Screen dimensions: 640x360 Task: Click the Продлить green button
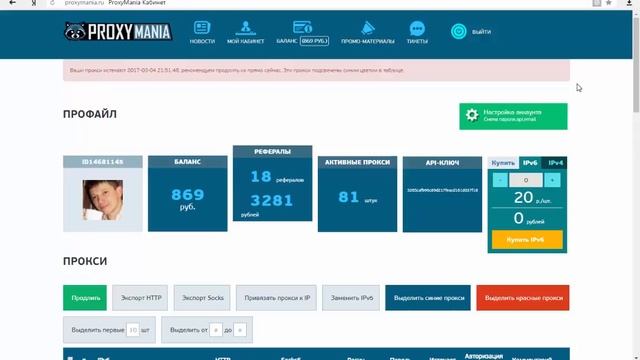click(85, 298)
